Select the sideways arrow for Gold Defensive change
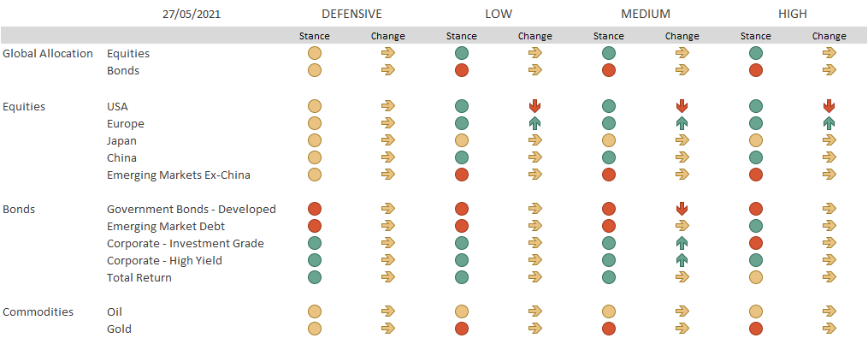 click(388, 329)
